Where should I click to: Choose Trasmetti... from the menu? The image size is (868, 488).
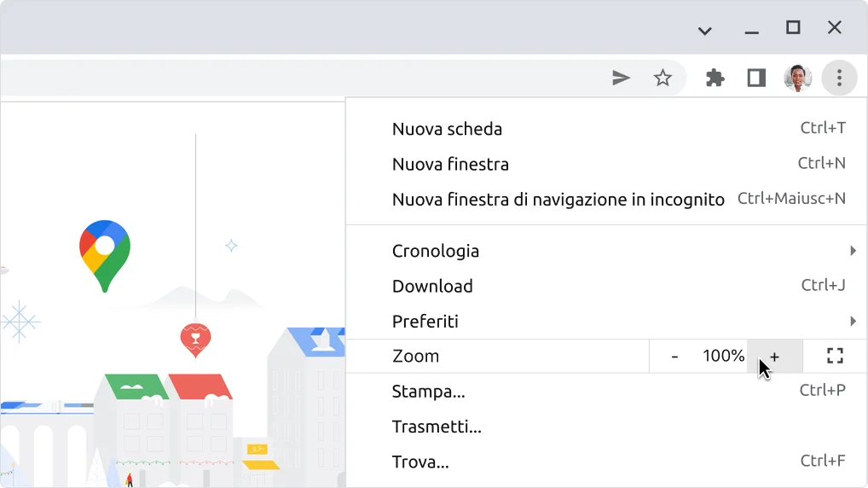(607, 427)
